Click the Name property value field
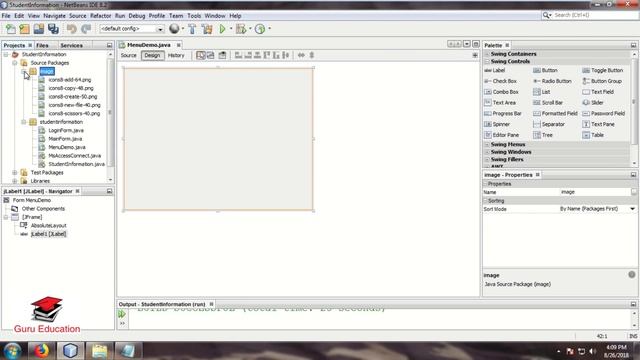The image size is (640, 360). tap(594, 192)
